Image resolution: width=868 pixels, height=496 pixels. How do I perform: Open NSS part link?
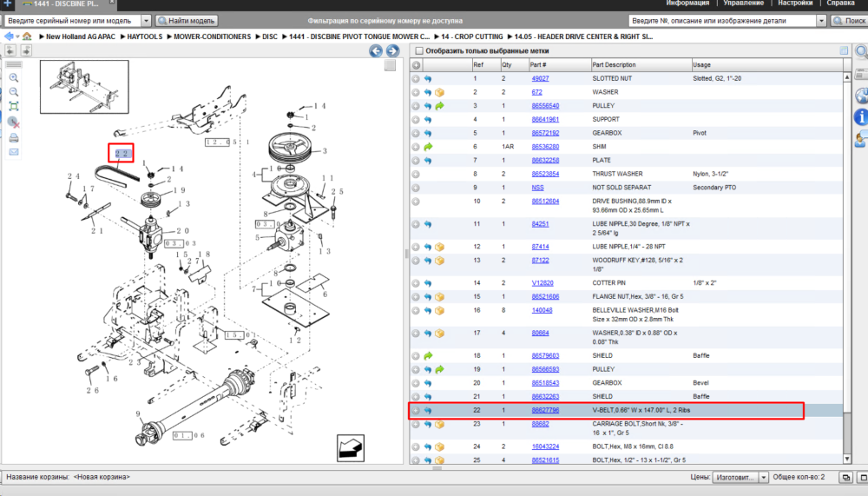pyautogui.click(x=537, y=188)
